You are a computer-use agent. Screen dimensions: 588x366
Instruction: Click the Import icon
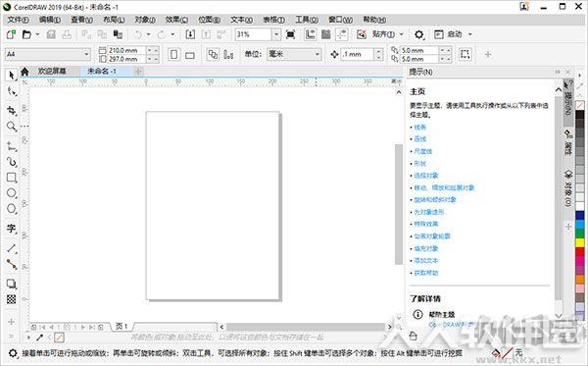(x=190, y=34)
